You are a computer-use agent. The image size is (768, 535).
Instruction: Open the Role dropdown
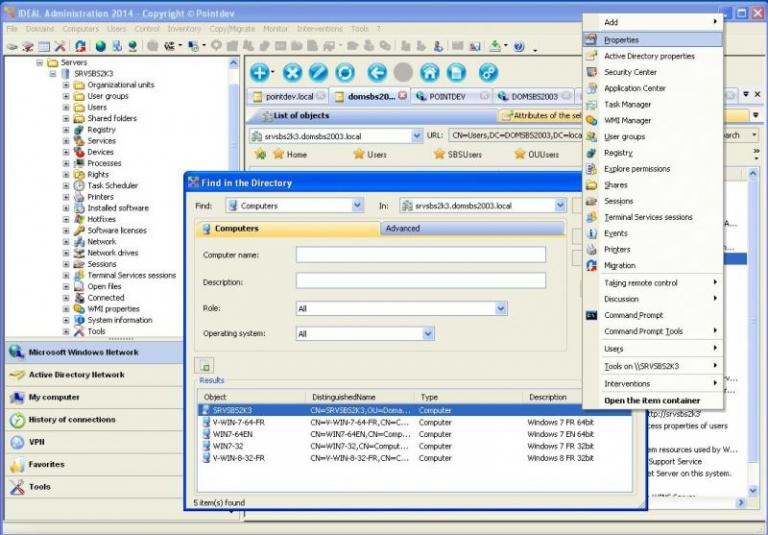(x=500, y=309)
